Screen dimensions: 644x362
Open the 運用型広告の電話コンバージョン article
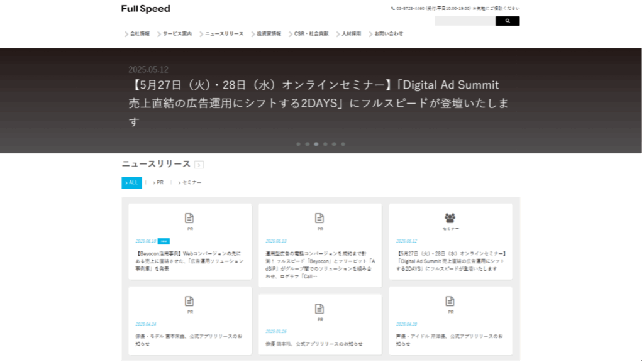[320, 265]
